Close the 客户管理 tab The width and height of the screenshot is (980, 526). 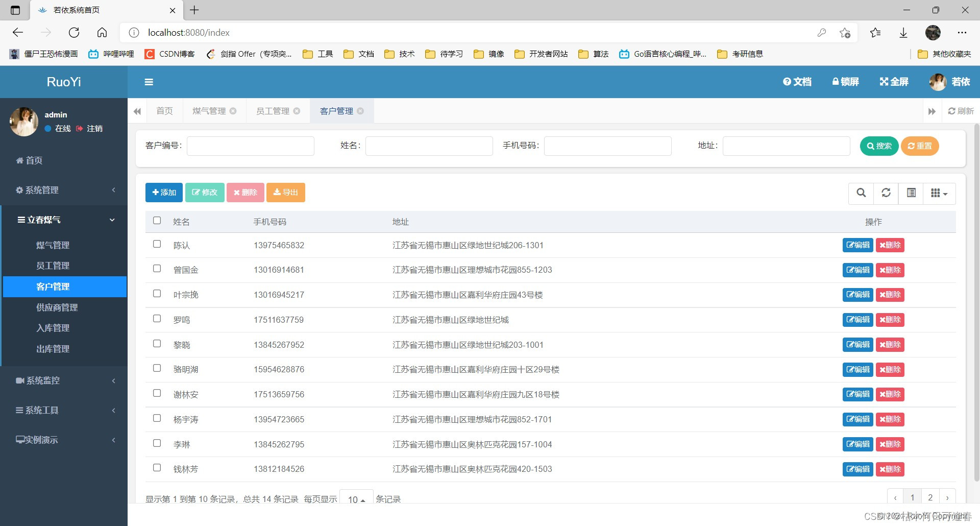[360, 111]
